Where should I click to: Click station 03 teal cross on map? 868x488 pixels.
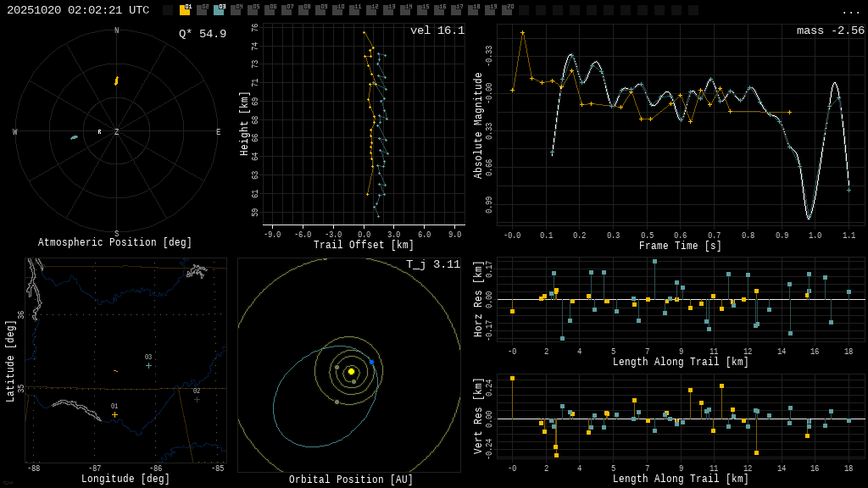pos(148,365)
